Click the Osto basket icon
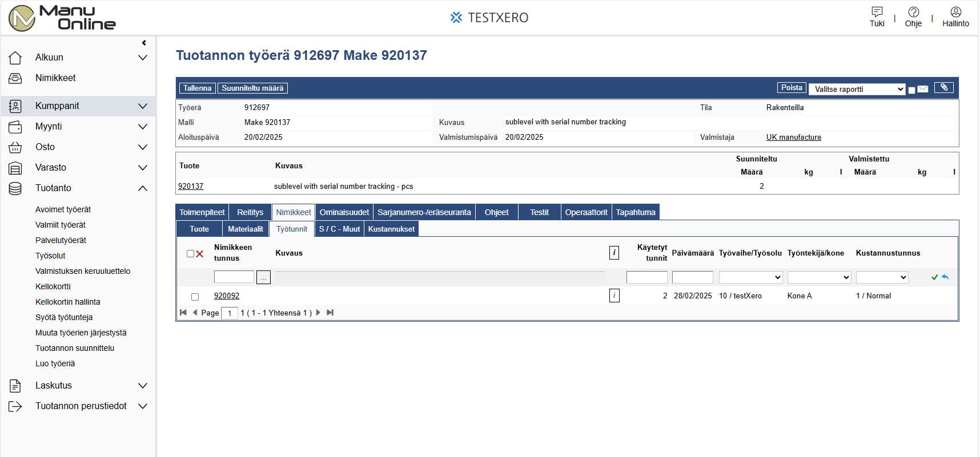This screenshot has width=980, height=457. click(x=15, y=147)
